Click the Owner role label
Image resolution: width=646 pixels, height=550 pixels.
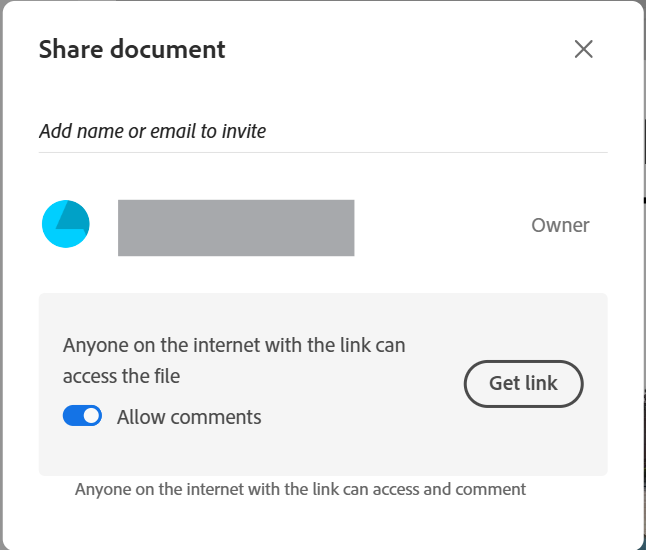560,225
